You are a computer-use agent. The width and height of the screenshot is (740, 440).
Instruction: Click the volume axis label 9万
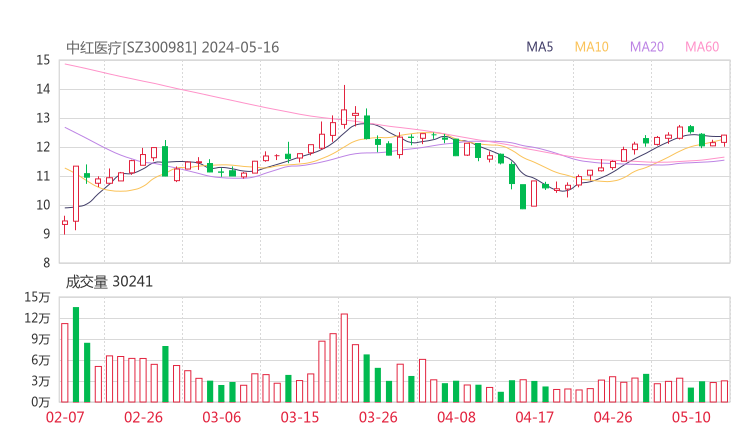point(41,339)
